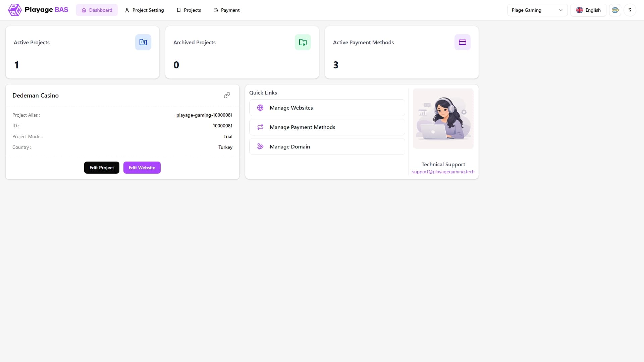Screen dimensions: 644x362
Task: Click the Active Payment Methods card icon
Action: [x=463, y=42]
